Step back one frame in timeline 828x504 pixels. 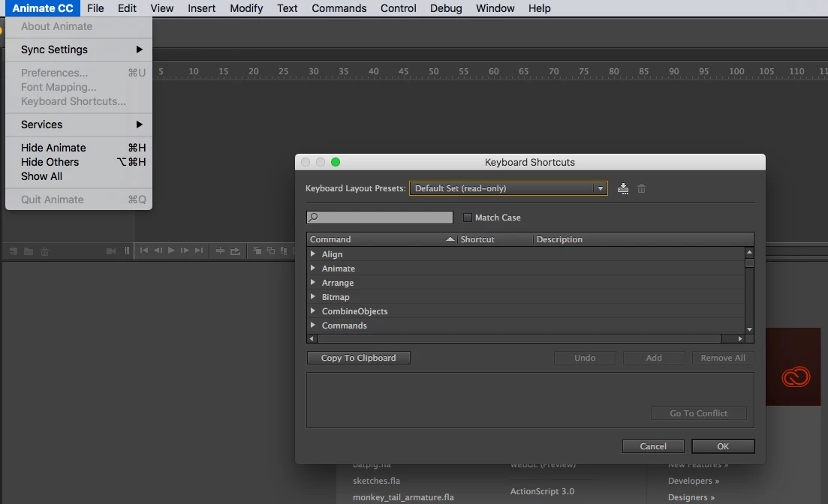(x=158, y=250)
